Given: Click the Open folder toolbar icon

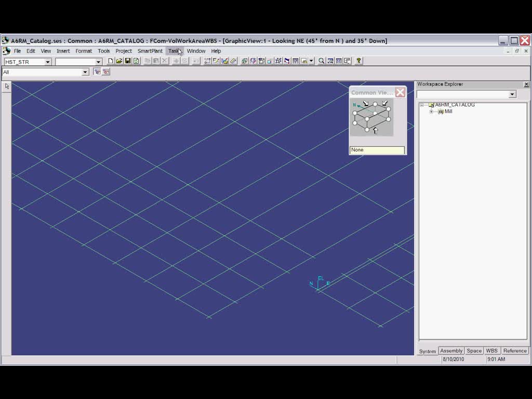Looking at the screenshot, I should pos(119,61).
